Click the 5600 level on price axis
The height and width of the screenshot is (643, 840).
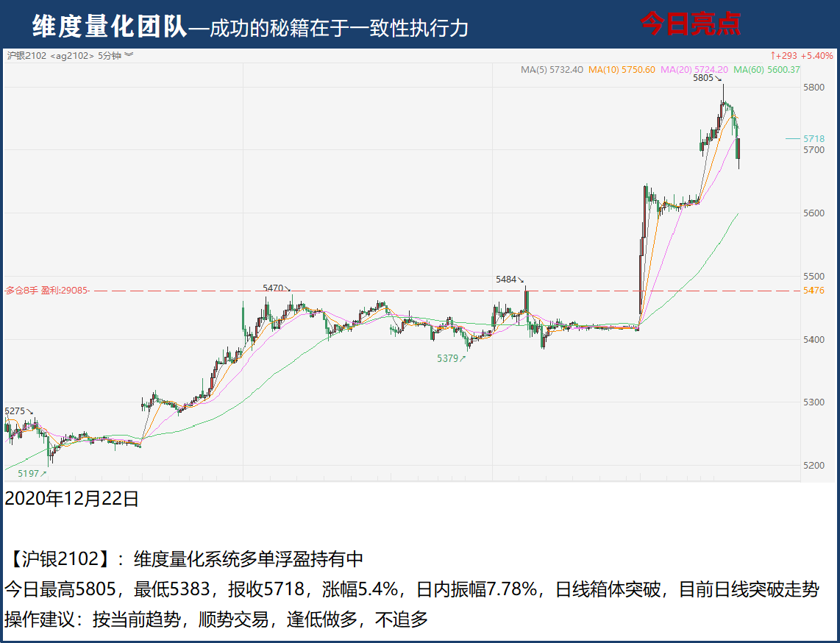(x=813, y=213)
